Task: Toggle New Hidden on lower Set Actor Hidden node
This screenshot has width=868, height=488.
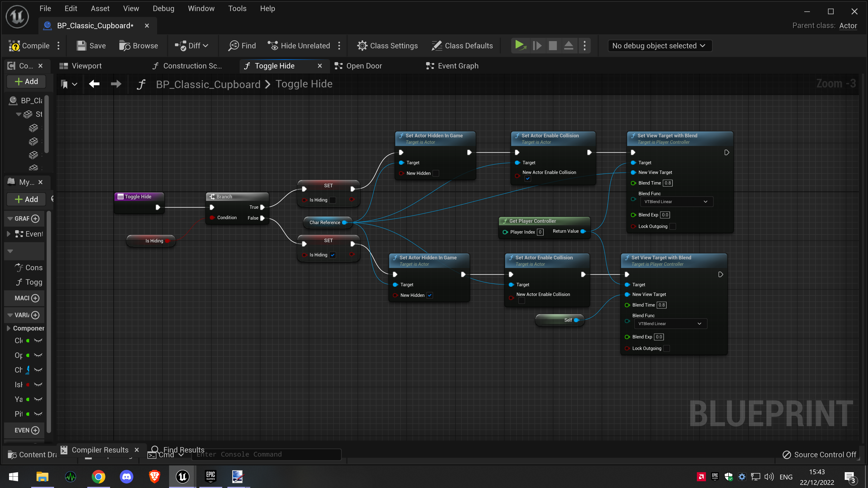Action: pyautogui.click(x=430, y=295)
